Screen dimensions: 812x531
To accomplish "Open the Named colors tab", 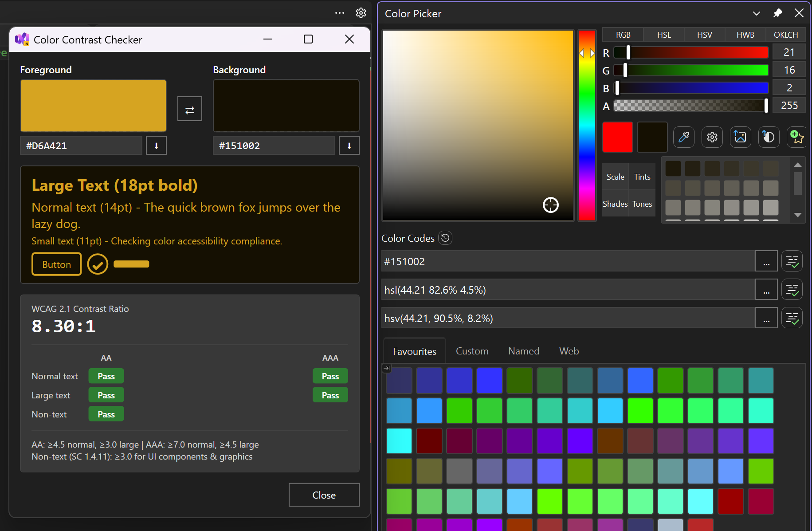I will (x=523, y=351).
